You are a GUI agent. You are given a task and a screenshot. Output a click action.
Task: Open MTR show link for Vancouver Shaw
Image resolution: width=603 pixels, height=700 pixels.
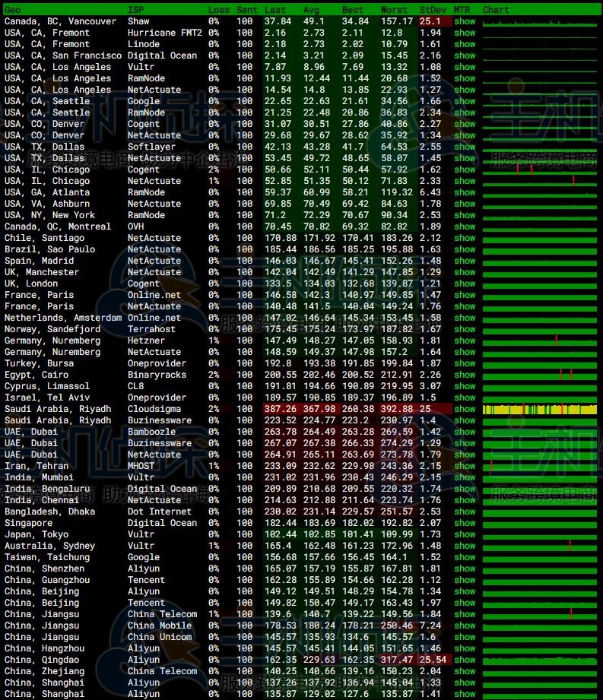[465, 21]
